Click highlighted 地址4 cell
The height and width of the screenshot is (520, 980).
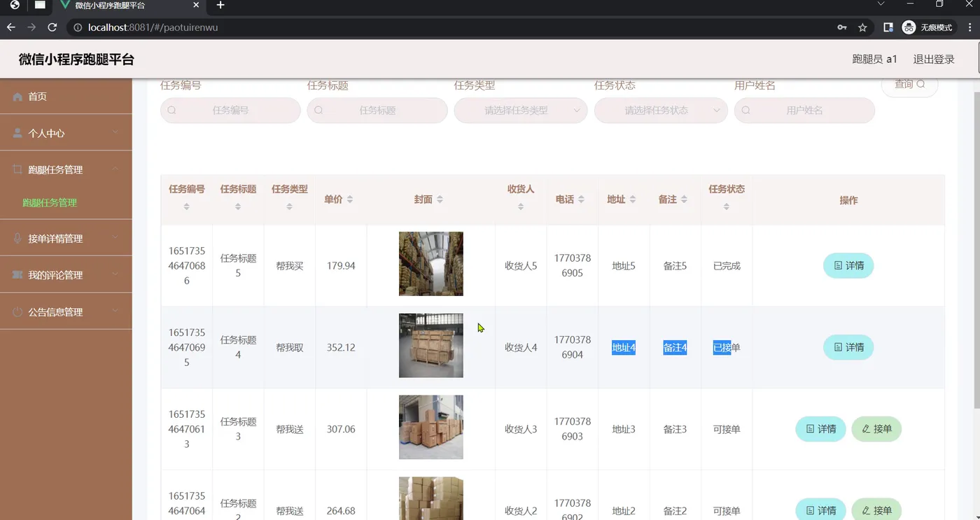click(x=624, y=347)
